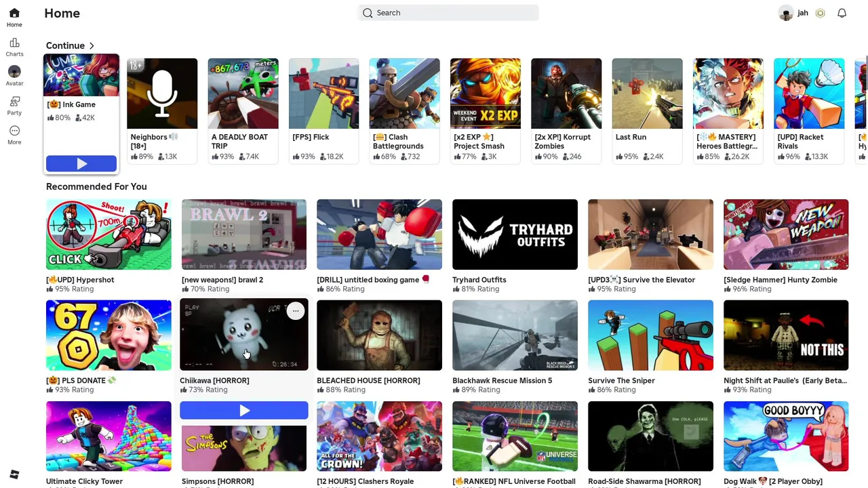Play Chiikawa [HORROR] with blue play button

[x=244, y=410]
